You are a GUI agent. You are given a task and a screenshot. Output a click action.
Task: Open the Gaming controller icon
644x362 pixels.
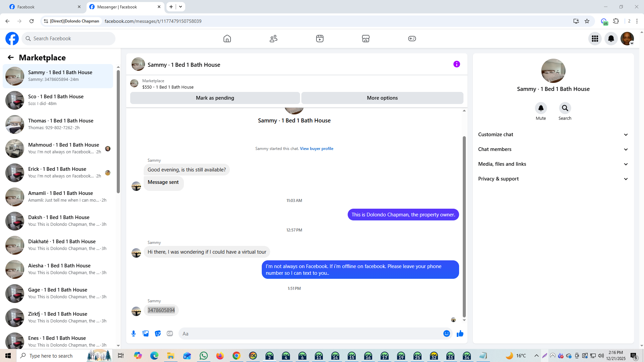point(412,39)
